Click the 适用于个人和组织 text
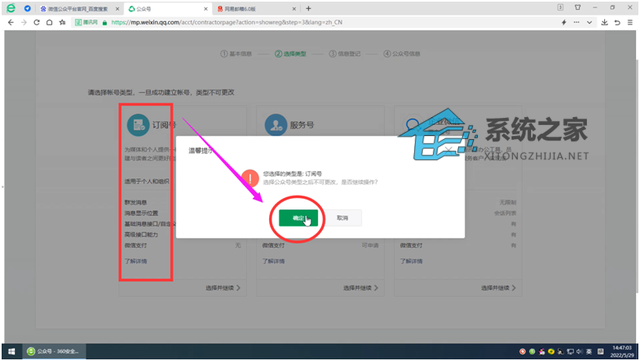Viewport: 640px width, 361px height. coord(147,181)
